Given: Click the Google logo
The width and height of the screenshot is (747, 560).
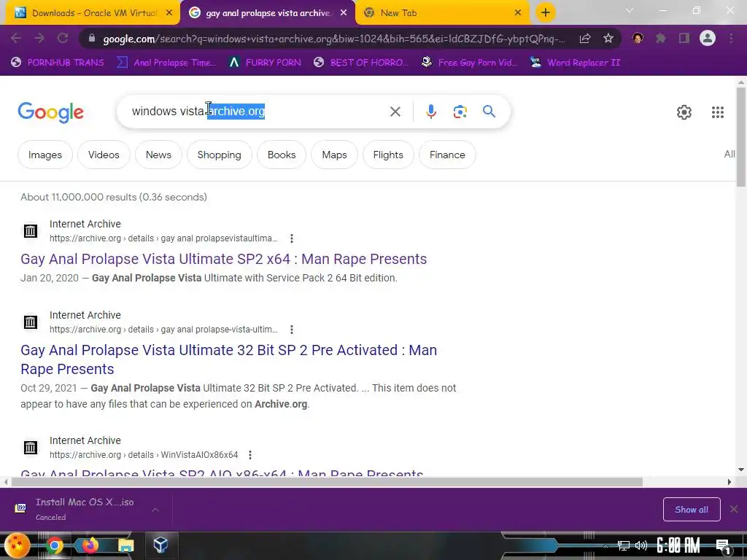Looking at the screenshot, I should (50, 112).
